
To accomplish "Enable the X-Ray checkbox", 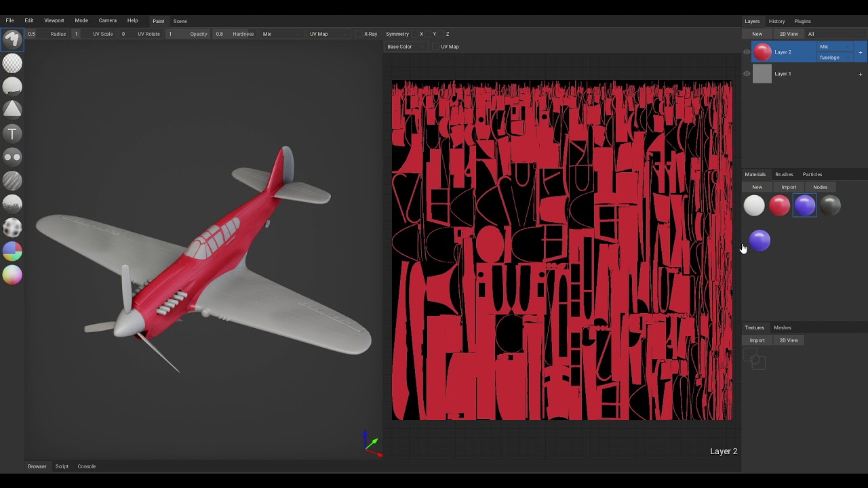I will pyautogui.click(x=359, y=34).
